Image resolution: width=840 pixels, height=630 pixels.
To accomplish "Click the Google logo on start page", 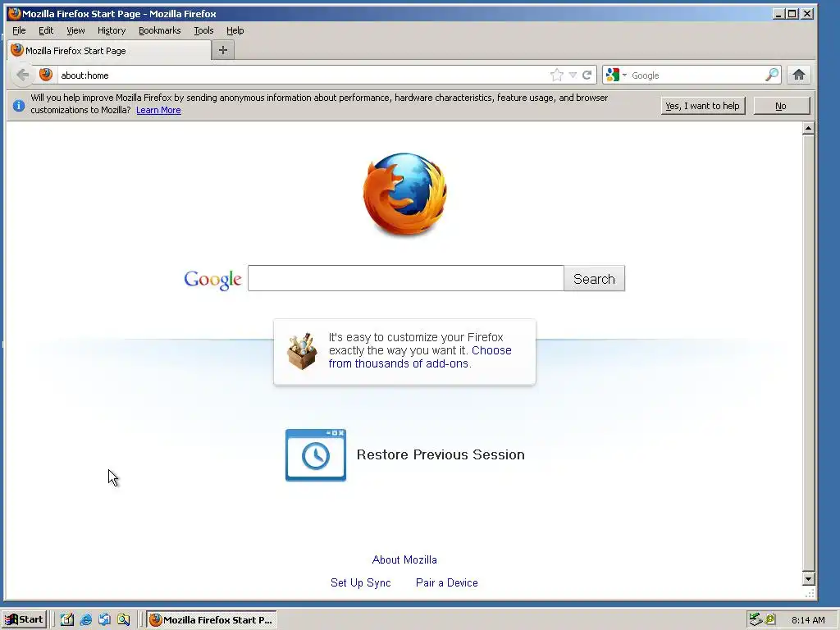I will (212, 280).
